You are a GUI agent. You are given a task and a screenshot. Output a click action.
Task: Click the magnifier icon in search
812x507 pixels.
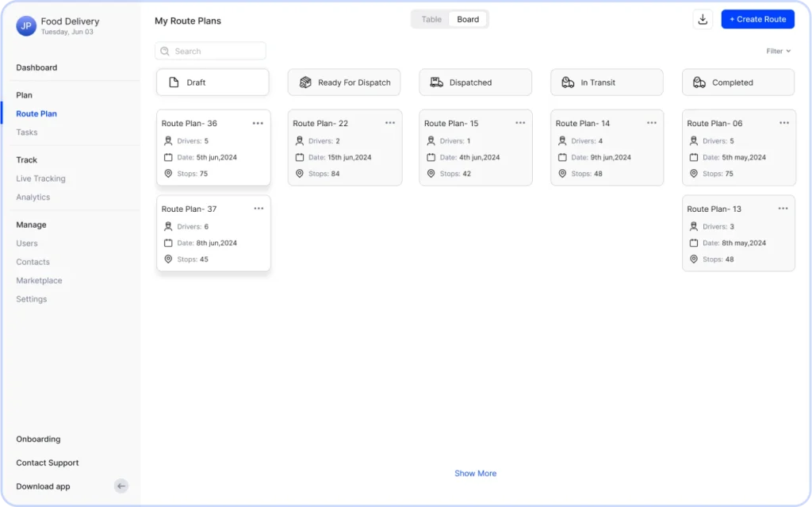(x=165, y=51)
